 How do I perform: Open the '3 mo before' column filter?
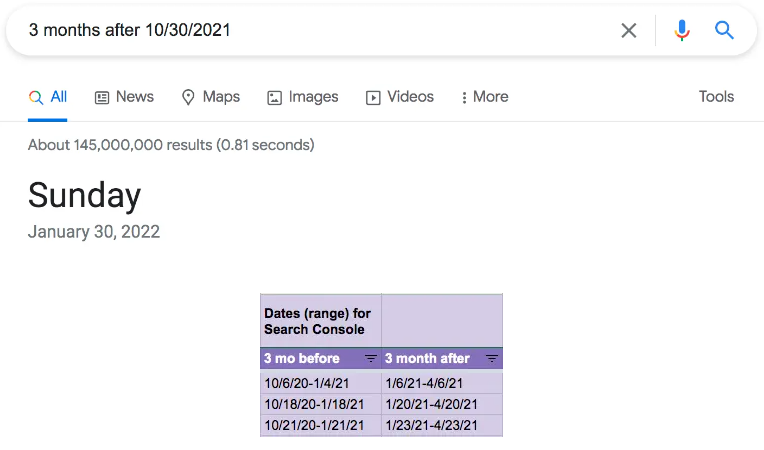pos(370,358)
